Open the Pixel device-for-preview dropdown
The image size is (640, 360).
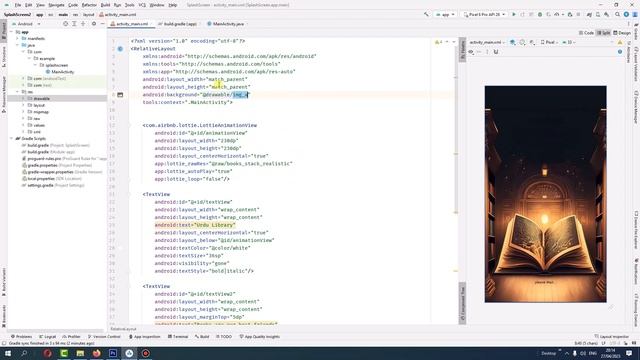[x=549, y=42]
